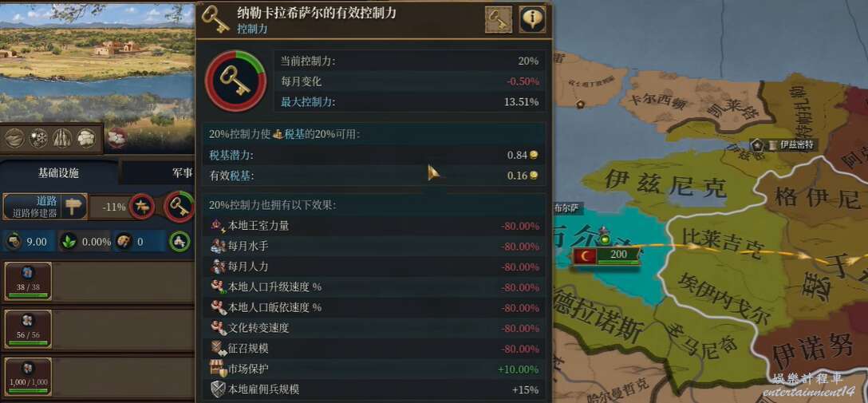Click the forest vegetation icon
This screenshot has height=403, width=868.
[62, 138]
